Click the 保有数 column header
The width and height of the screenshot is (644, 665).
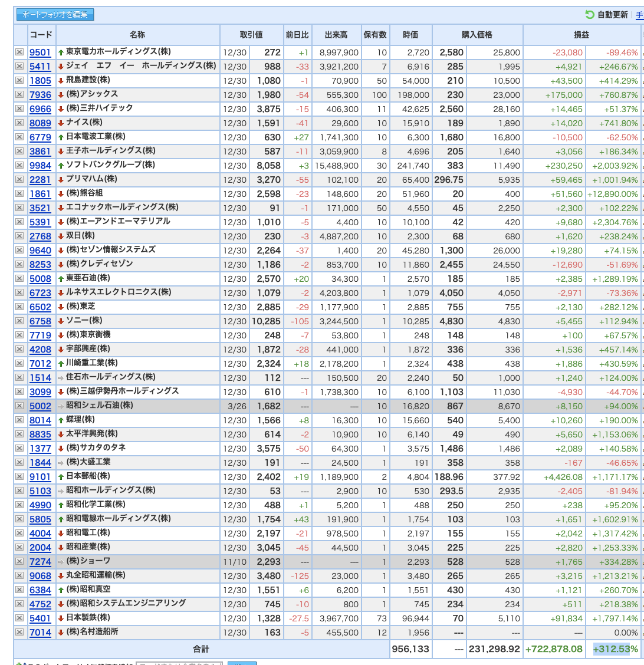point(375,35)
